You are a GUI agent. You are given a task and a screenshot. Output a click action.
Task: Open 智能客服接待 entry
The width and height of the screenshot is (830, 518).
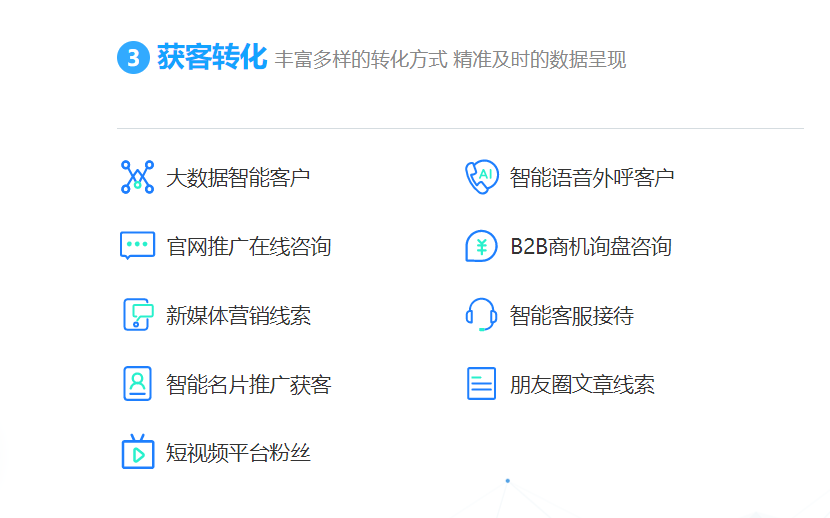(x=572, y=315)
